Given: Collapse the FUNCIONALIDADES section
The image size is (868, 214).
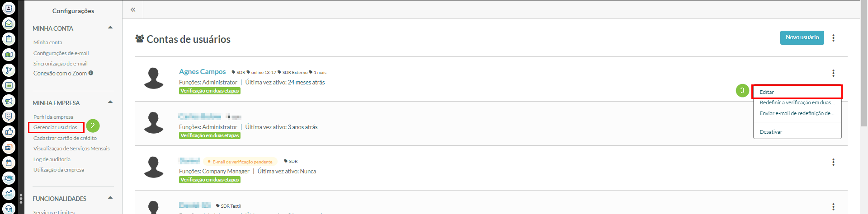Looking at the screenshot, I should [x=110, y=198].
